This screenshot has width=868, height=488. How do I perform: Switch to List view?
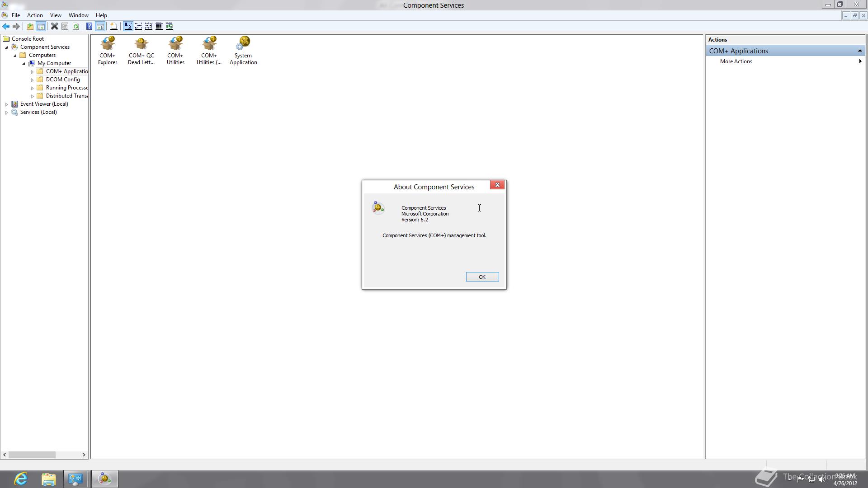click(x=149, y=26)
